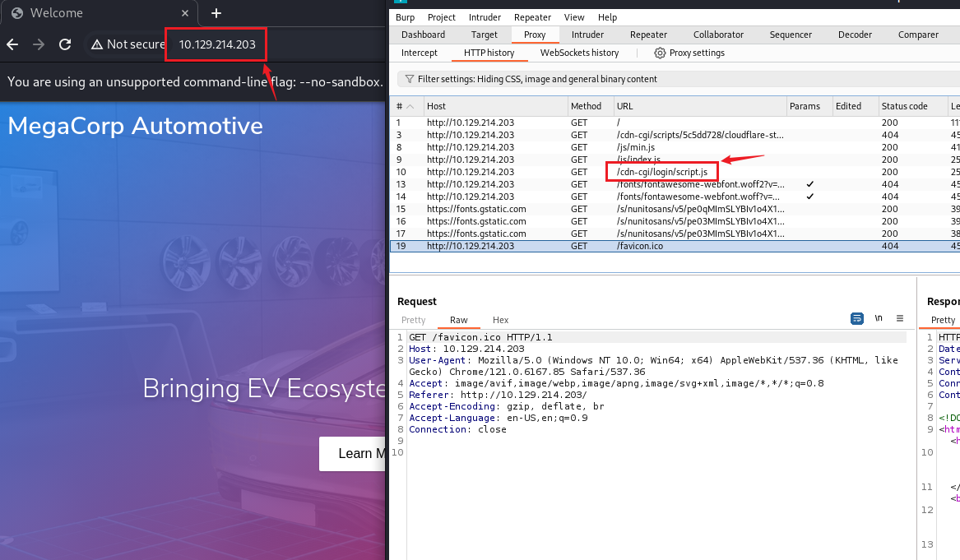Sort by the Params column header

click(809, 107)
